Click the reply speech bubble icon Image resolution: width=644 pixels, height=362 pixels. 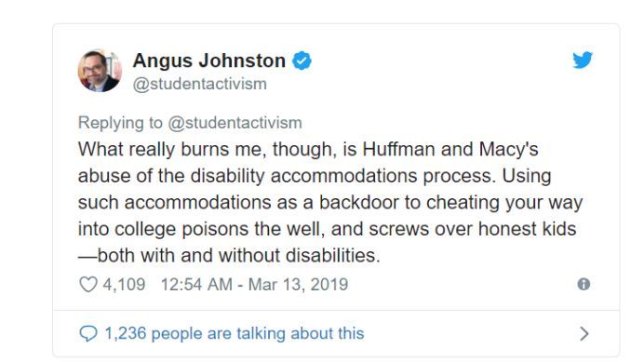[88, 333]
